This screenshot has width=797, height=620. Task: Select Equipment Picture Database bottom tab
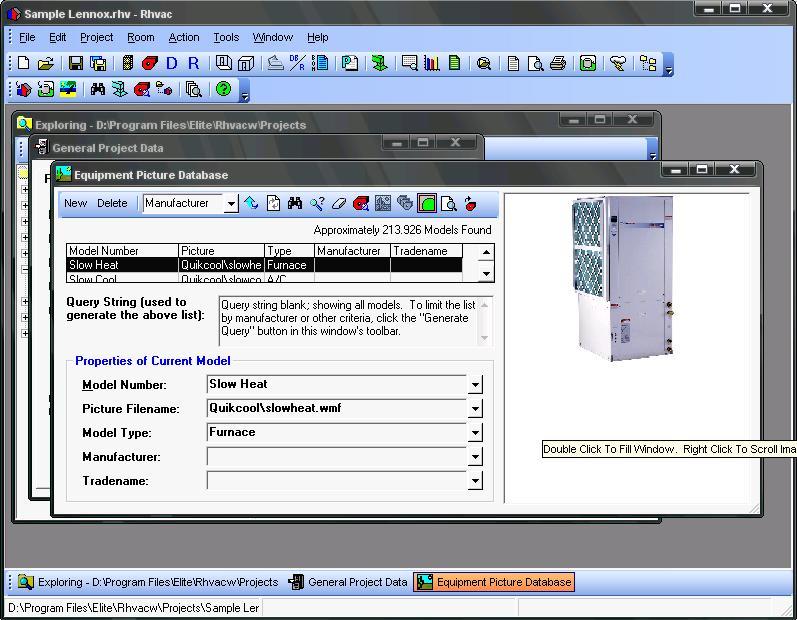[x=494, y=582]
